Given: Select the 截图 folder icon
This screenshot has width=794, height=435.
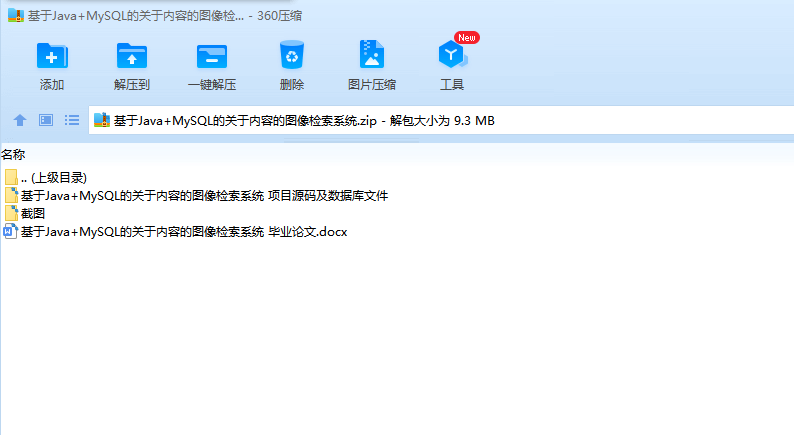Looking at the screenshot, I should 11,213.
